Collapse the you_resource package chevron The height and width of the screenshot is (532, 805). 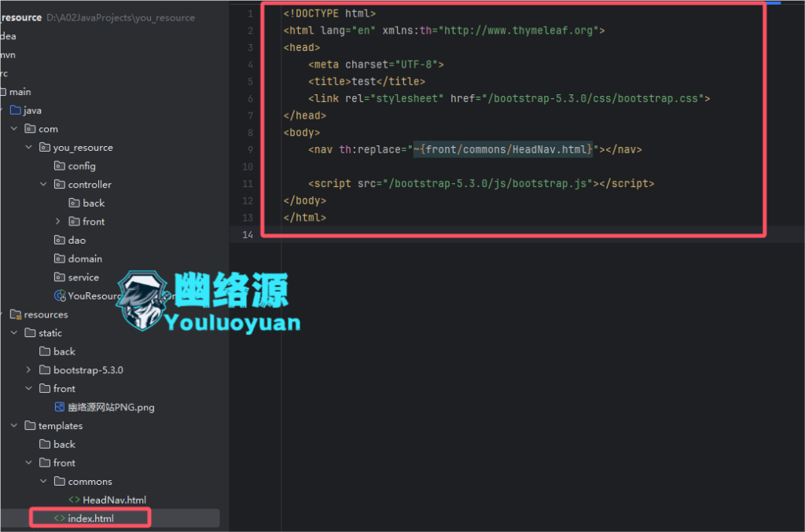pos(29,147)
